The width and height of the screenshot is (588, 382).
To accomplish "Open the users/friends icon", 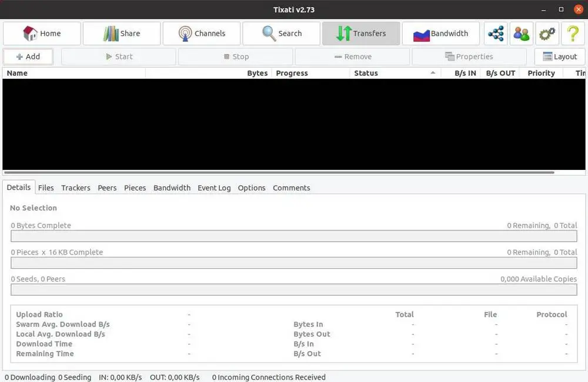I will click(521, 33).
